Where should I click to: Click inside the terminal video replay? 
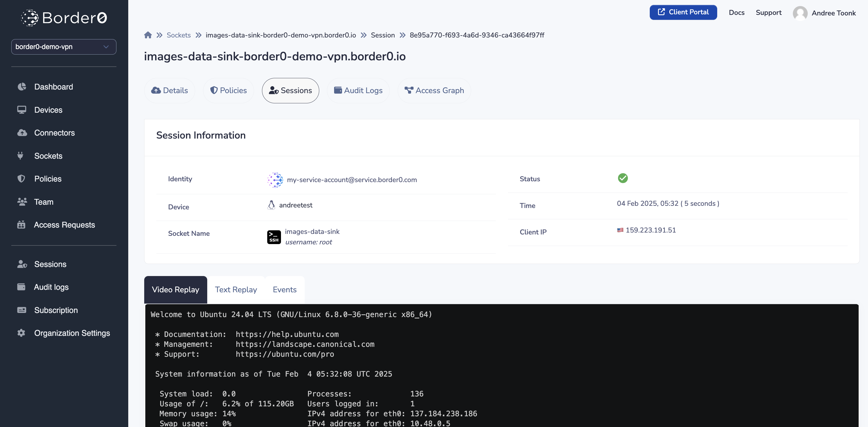coord(502,366)
